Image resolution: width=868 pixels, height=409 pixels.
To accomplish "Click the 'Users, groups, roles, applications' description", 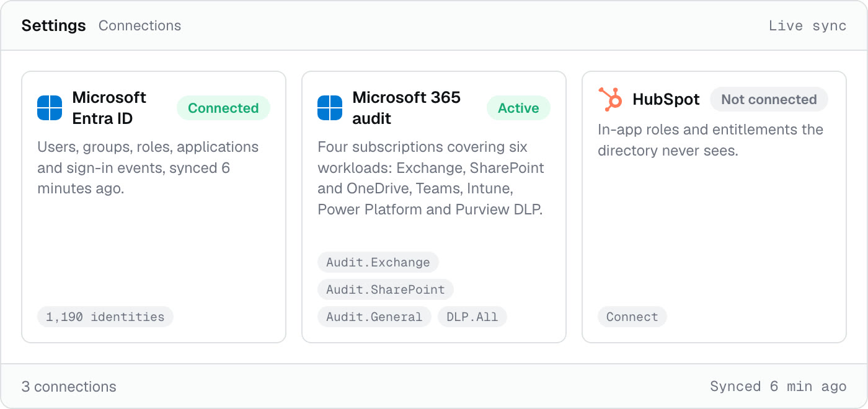I will (x=148, y=168).
